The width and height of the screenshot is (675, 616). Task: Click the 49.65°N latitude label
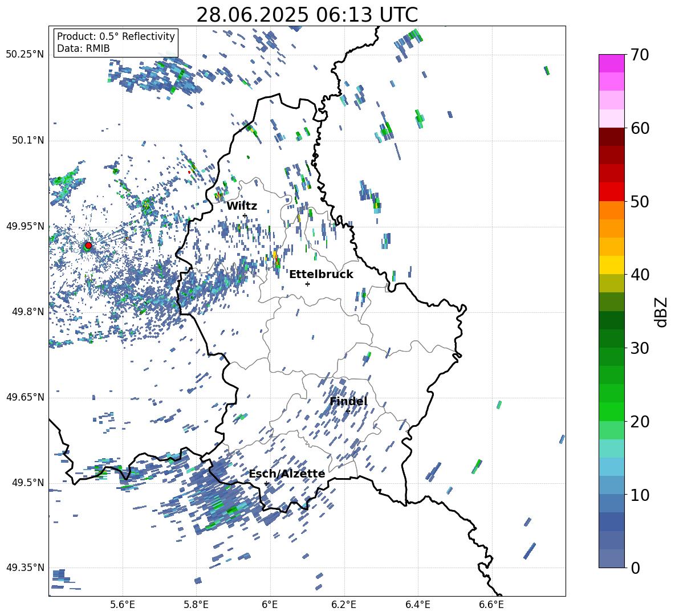click(x=25, y=397)
